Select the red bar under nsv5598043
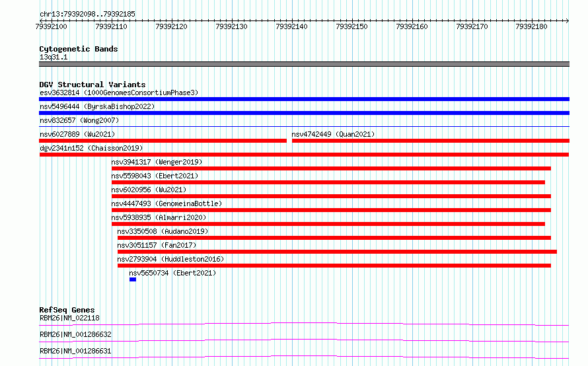The image size is (588, 366). (328, 182)
